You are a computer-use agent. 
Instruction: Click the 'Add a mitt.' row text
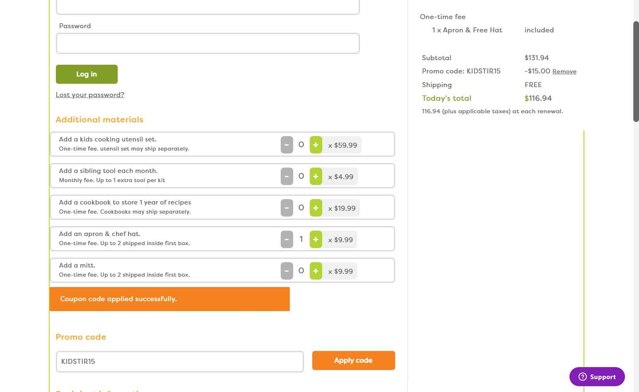pyautogui.click(x=77, y=265)
